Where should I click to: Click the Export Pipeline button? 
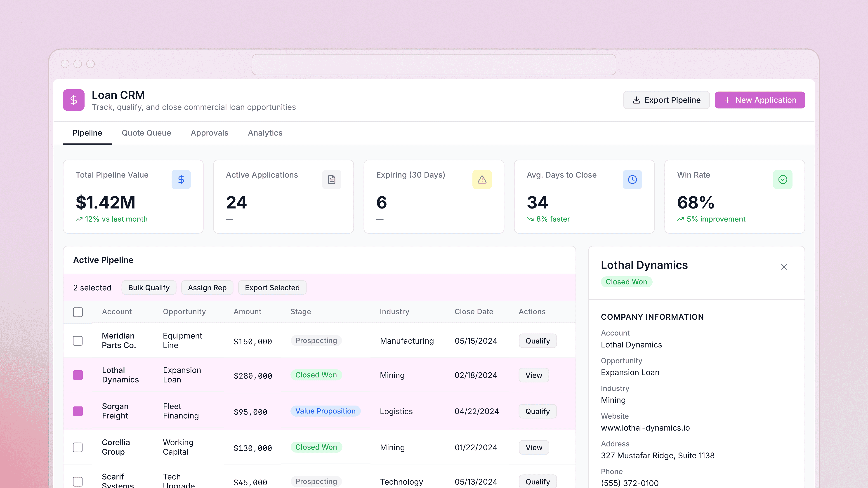point(666,100)
